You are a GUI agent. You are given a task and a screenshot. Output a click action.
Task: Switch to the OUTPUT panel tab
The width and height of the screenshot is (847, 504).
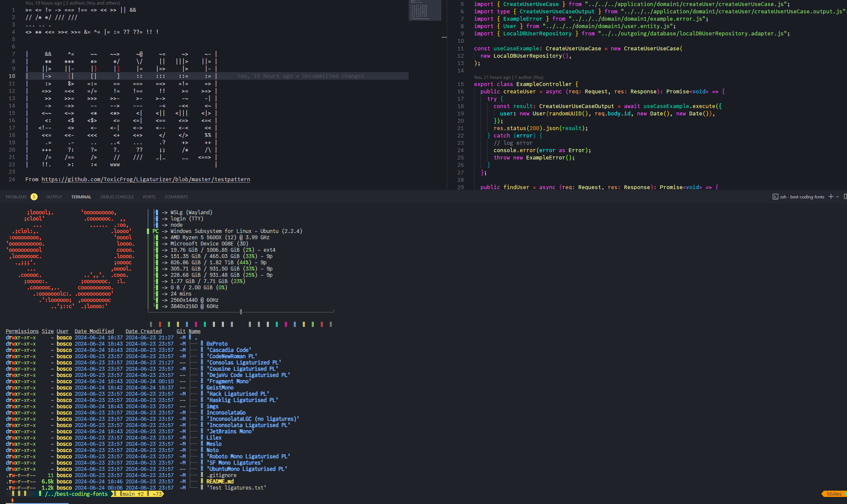(x=54, y=197)
